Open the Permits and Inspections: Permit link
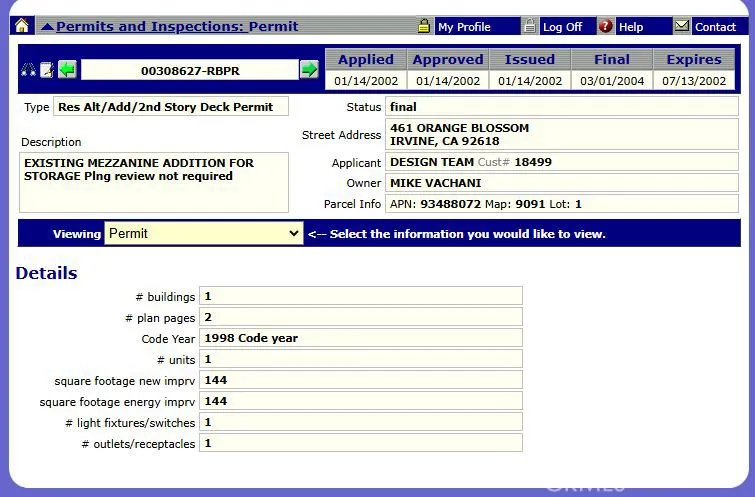This screenshot has width=755, height=497. (x=177, y=26)
